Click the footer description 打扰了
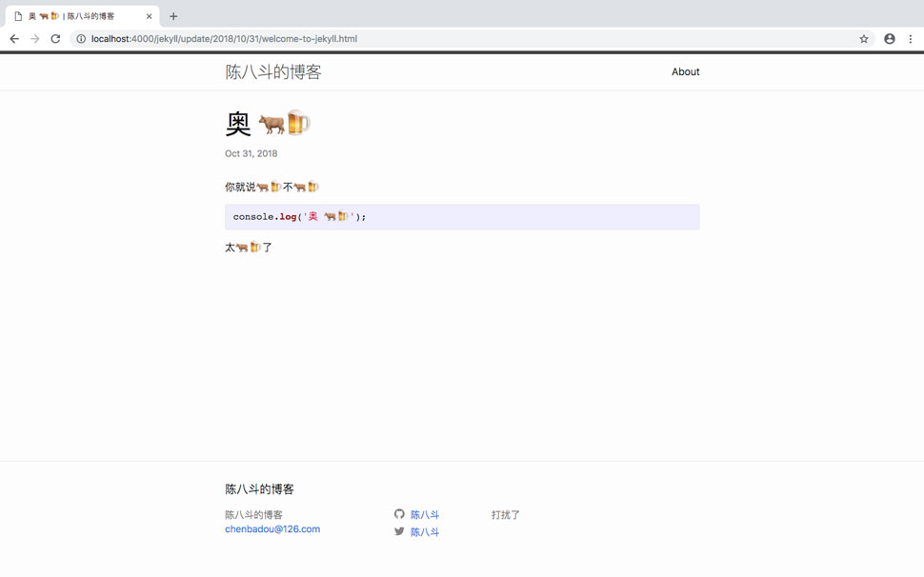Image resolution: width=924 pixels, height=577 pixels. pos(505,514)
